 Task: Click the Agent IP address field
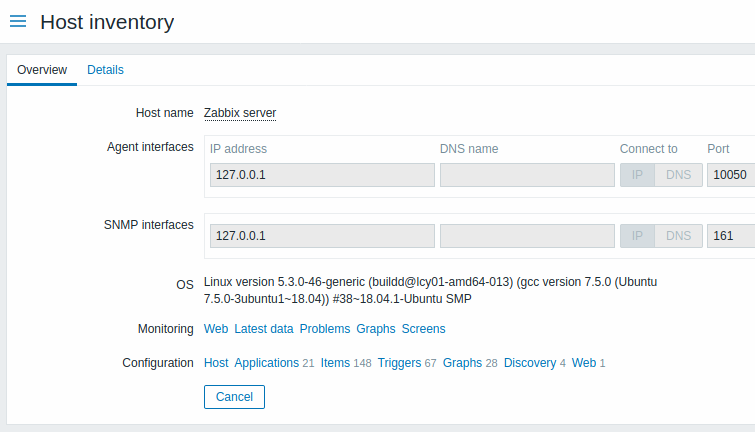pyautogui.click(x=322, y=175)
